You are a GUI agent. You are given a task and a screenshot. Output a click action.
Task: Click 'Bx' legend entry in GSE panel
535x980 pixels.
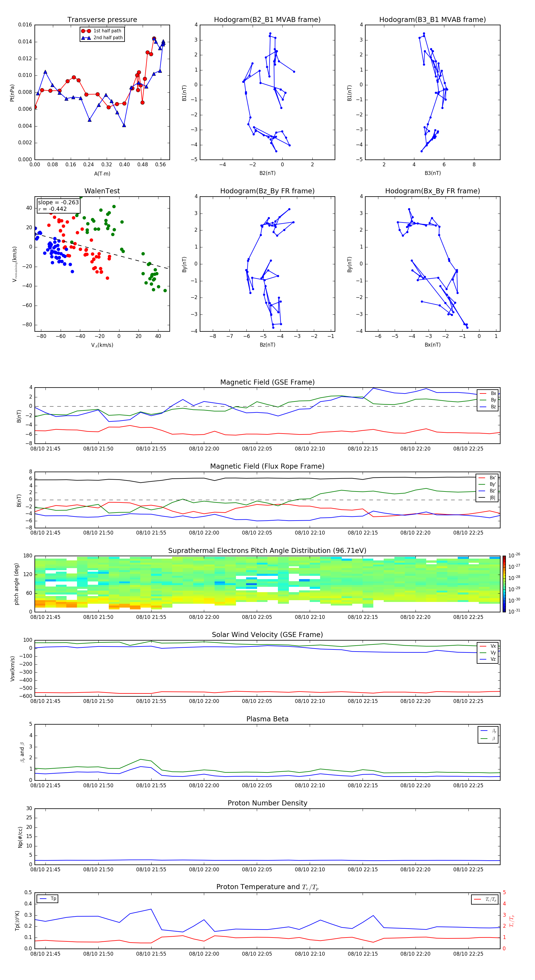point(488,393)
